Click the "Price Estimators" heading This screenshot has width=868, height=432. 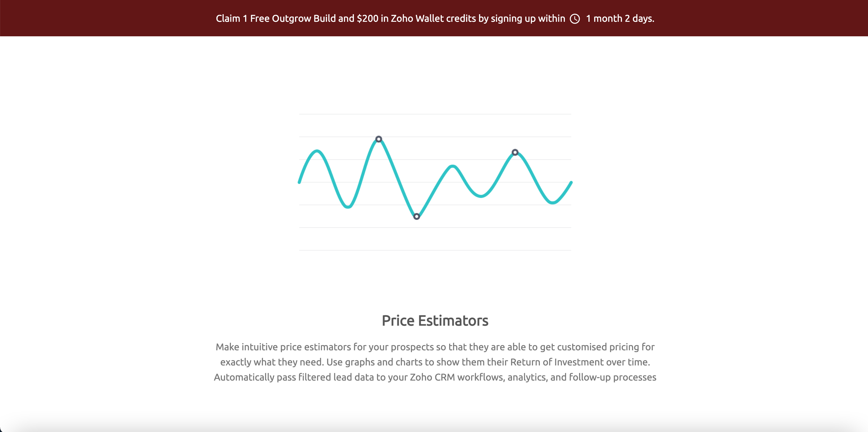pyautogui.click(x=435, y=320)
